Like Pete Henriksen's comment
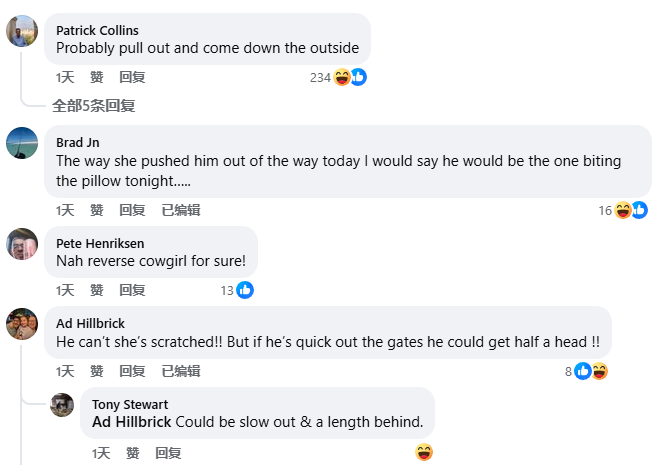 pos(97,290)
